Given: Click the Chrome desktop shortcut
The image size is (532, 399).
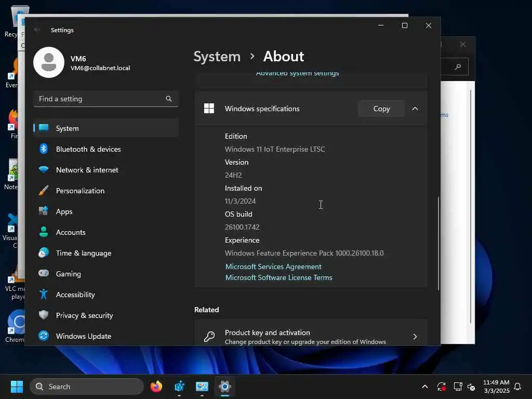Looking at the screenshot, I should coord(15,326).
